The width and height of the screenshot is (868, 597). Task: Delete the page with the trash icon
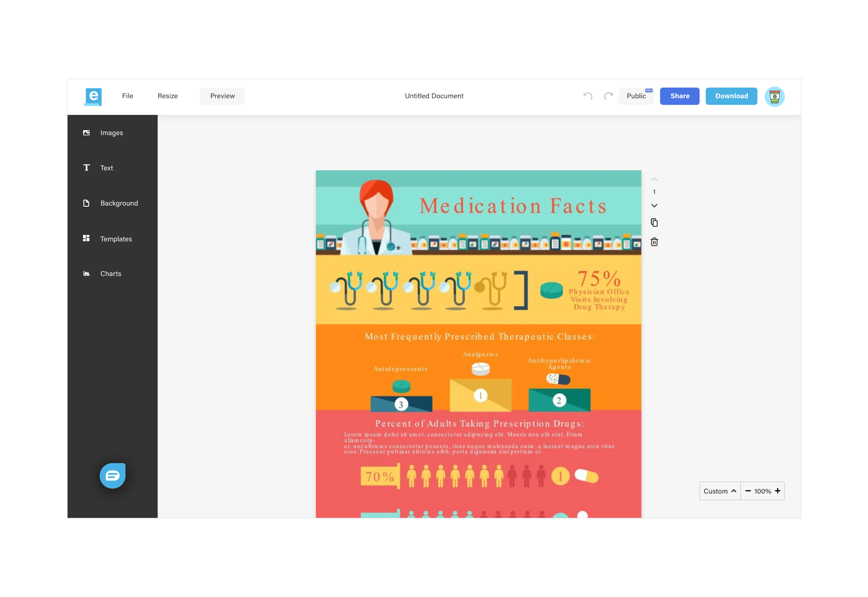(654, 242)
